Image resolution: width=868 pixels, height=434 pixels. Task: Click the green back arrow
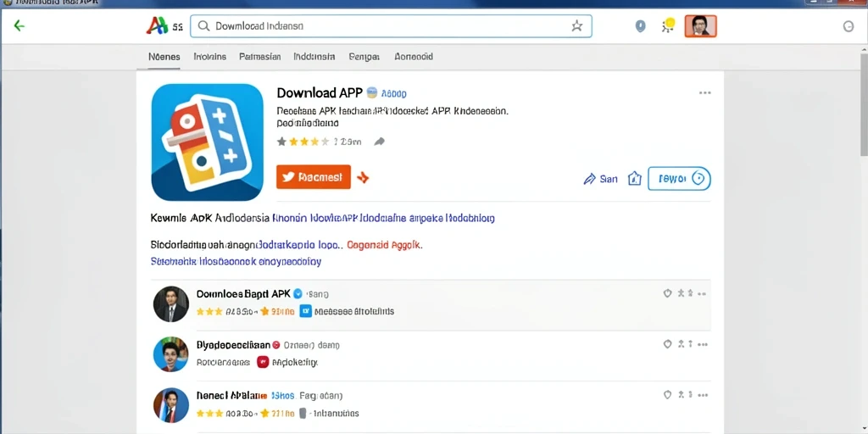[x=19, y=25]
